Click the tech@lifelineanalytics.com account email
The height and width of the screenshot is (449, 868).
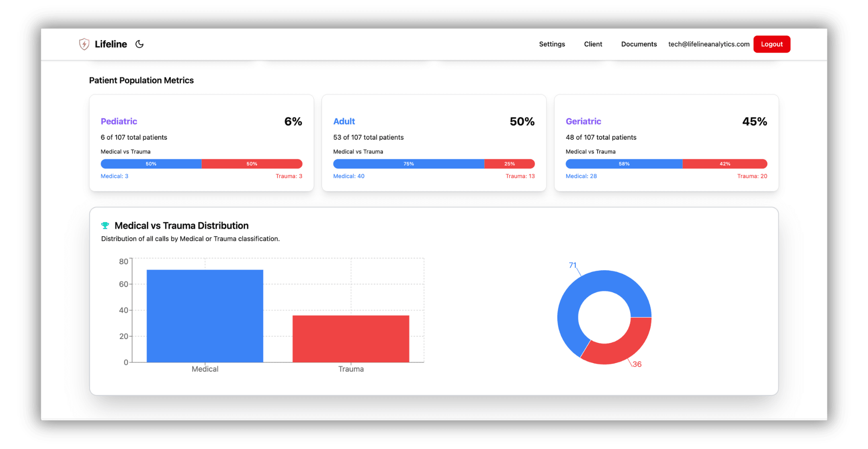708,44
